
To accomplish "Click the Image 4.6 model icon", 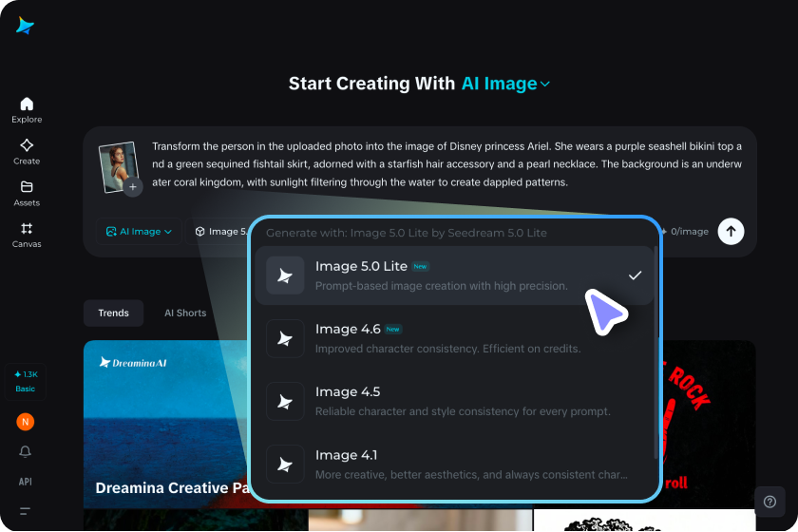I will click(285, 338).
